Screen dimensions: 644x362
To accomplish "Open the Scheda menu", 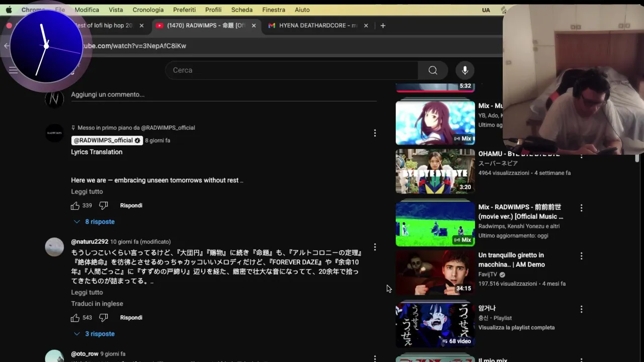I will click(242, 10).
